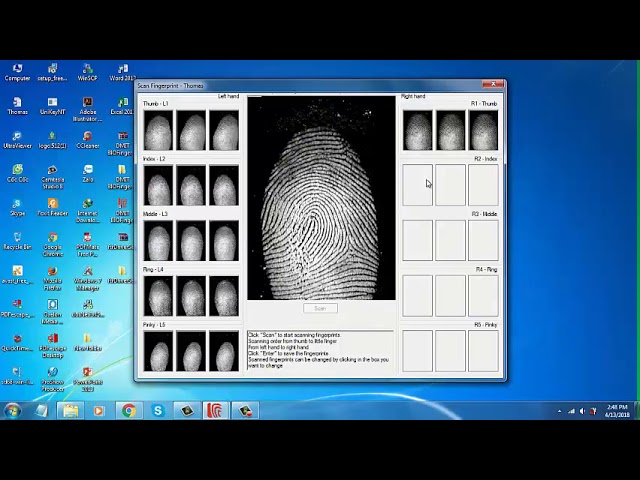Open Mozilla Firefox desktop shortcut
Image resolution: width=640 pixels, height=480 pixels.
(x=52, y=278)
